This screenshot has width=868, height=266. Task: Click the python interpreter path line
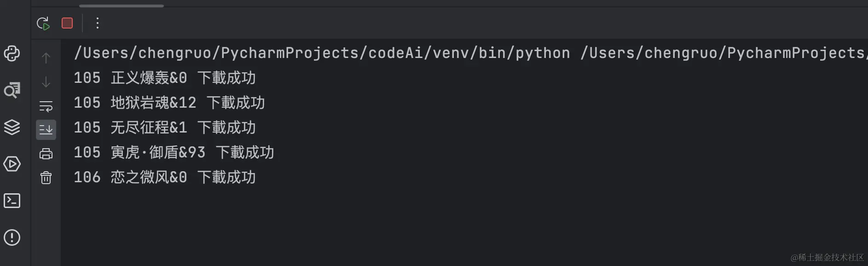click(x=322, y=53)
